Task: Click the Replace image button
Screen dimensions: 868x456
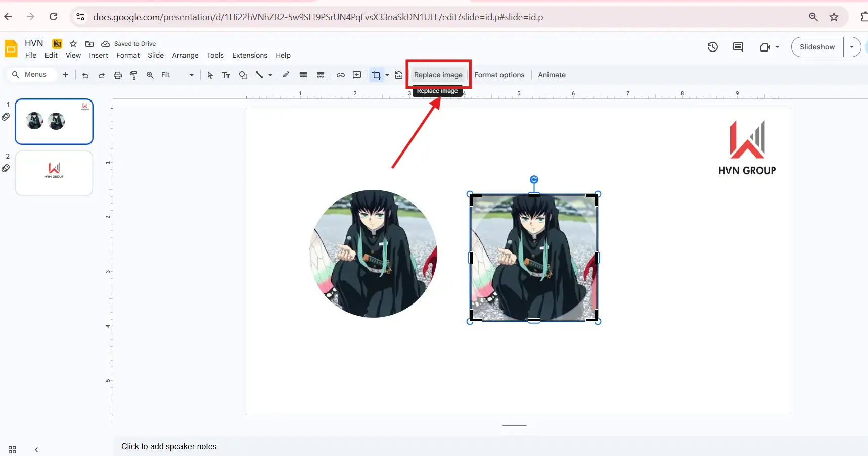Action: (x=438, y=75)
